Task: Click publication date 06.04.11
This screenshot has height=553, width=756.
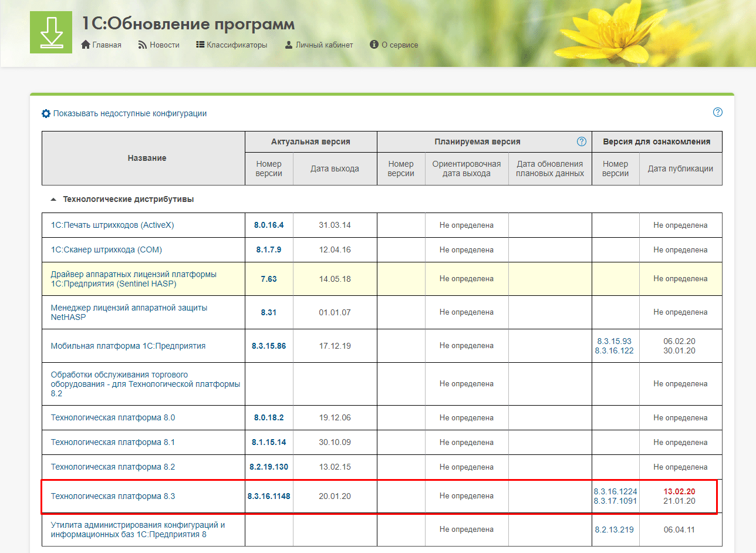Action: point(680,530)
